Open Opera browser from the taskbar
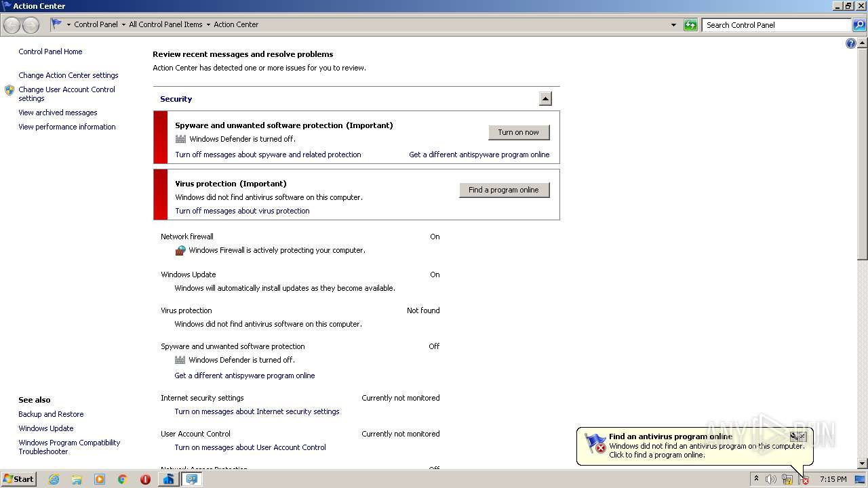The width and height of the screenshot is (868, 488). coord(145,479)
